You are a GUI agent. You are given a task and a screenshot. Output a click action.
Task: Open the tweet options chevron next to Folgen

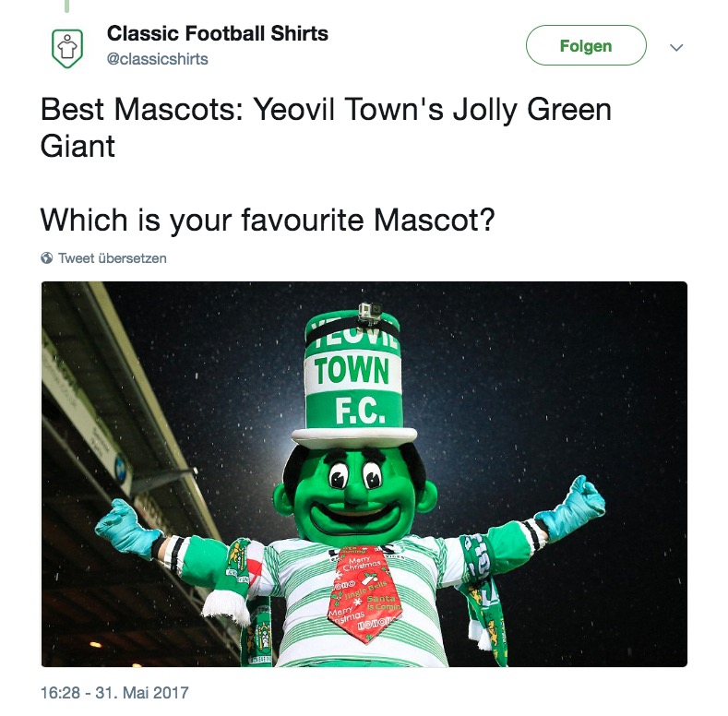[x=676, y=47]
